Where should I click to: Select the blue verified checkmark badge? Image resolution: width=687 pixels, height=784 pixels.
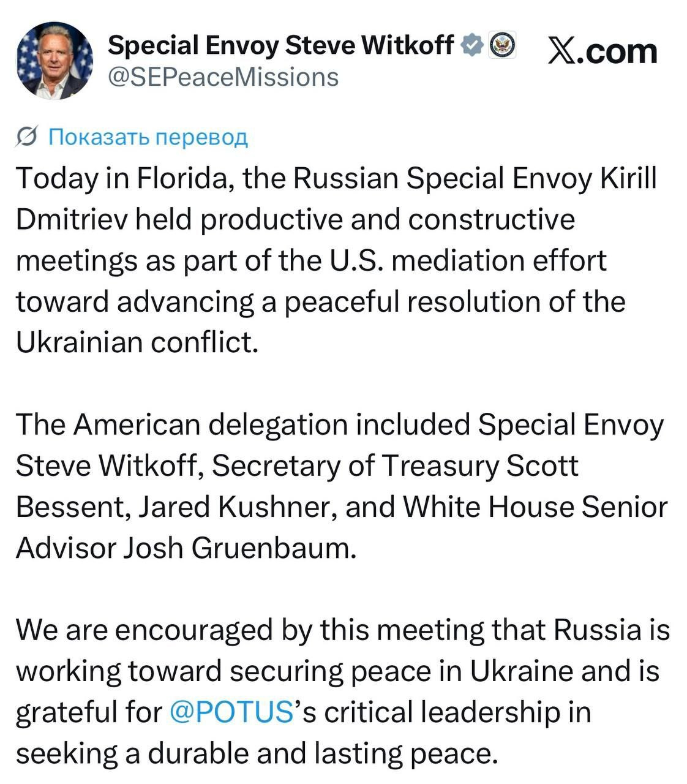[471, 43]
